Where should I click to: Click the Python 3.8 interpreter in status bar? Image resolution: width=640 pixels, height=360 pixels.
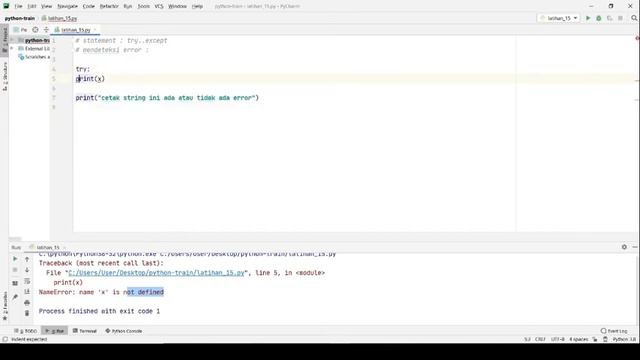click(x=624, y=339)
